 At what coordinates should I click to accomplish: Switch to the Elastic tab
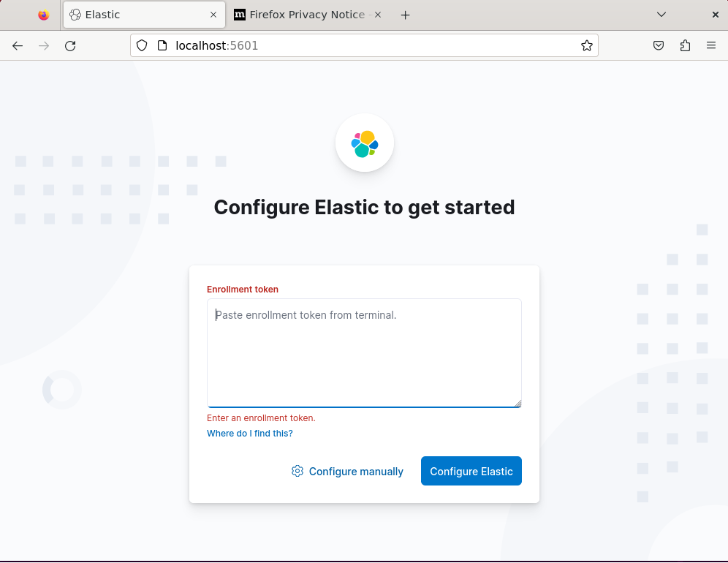coord(145,15)
